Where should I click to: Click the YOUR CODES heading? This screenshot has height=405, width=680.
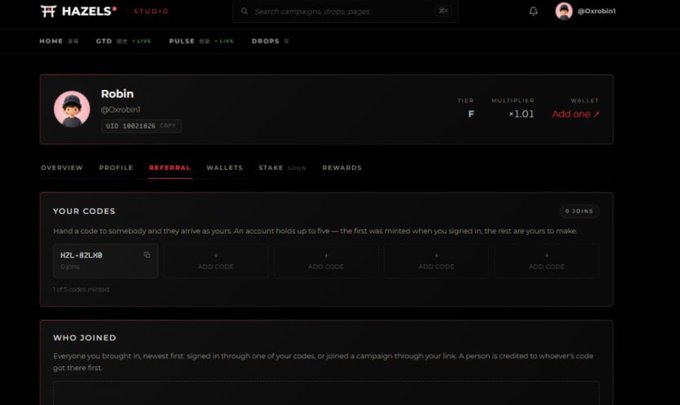(84, 211)
